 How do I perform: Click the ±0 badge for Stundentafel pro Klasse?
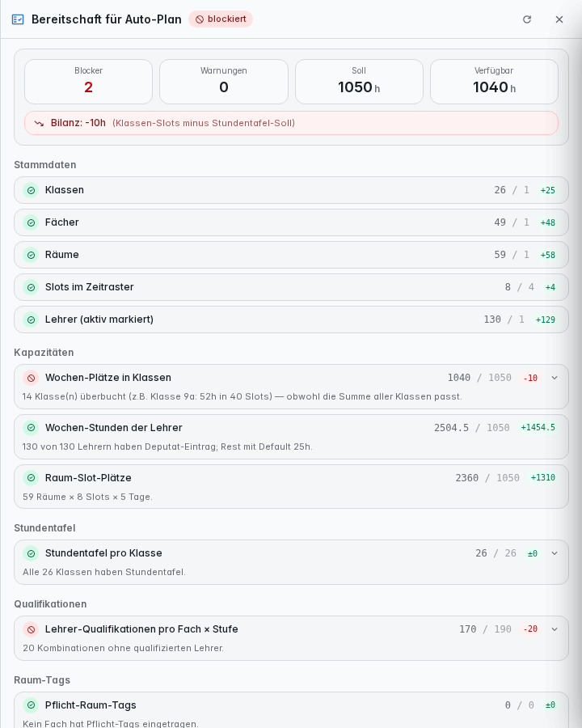533,553
